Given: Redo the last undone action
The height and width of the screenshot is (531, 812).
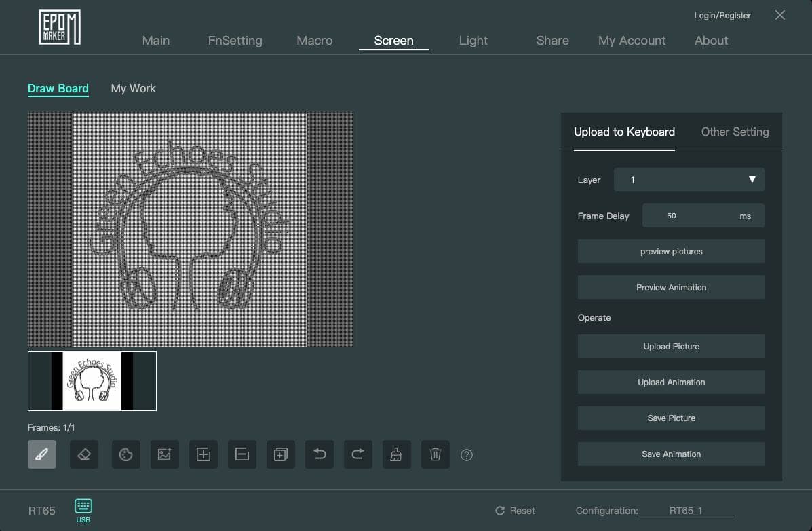Looking at the screenshot, I should click(x=357, y=454).
